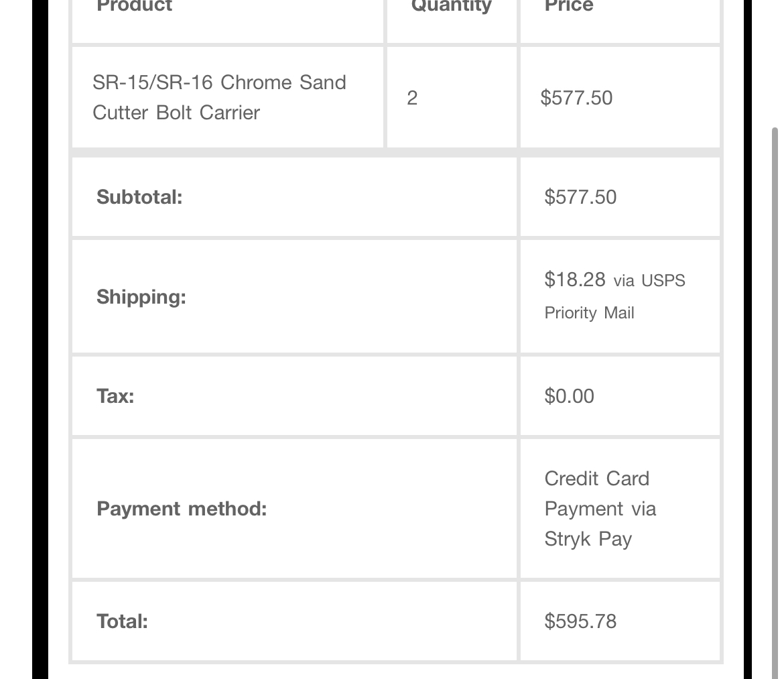Click the USPS Priority Mail text
The image size is (784, 679).
(614, 296)
